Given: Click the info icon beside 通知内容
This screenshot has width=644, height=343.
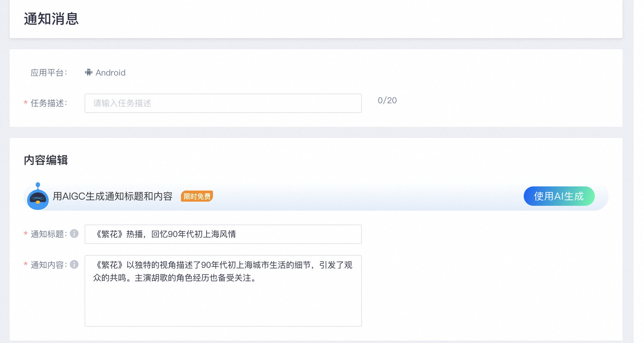Looking at the screenshot, I should tap(74, 265).
